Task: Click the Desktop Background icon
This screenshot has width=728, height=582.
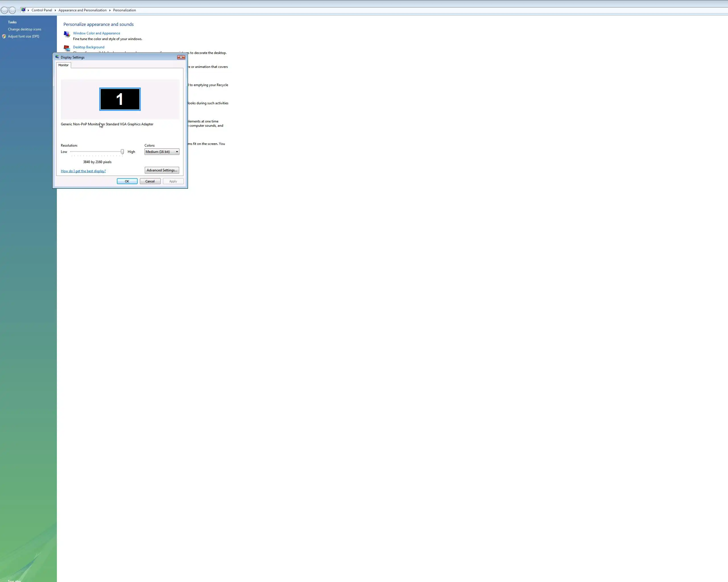Action: click(67, 48)
